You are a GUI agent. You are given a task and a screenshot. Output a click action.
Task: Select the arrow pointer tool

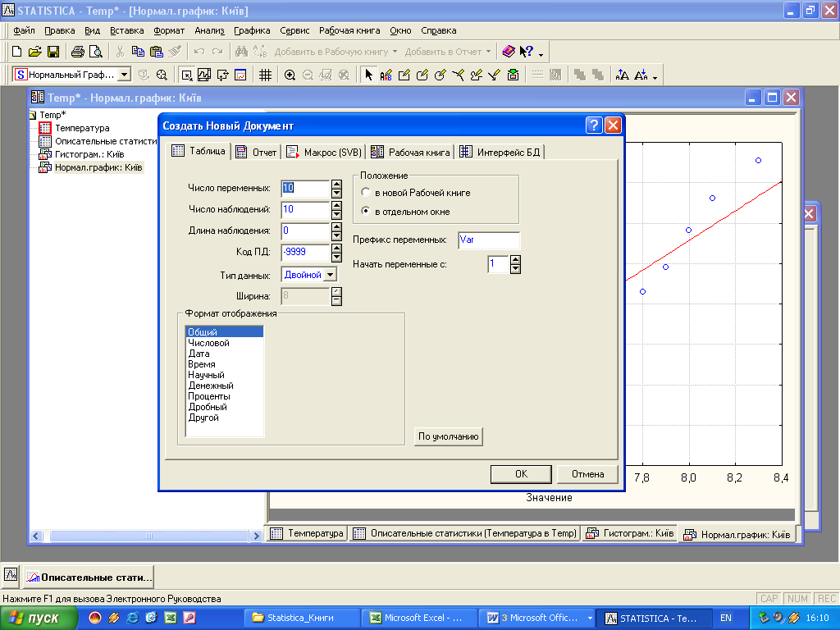[368, 75]
